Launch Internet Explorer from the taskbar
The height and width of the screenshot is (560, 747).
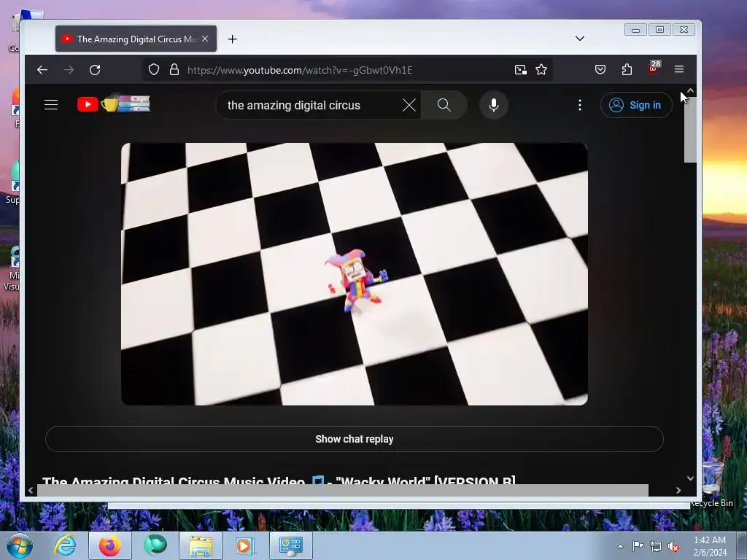click(65, 545)
